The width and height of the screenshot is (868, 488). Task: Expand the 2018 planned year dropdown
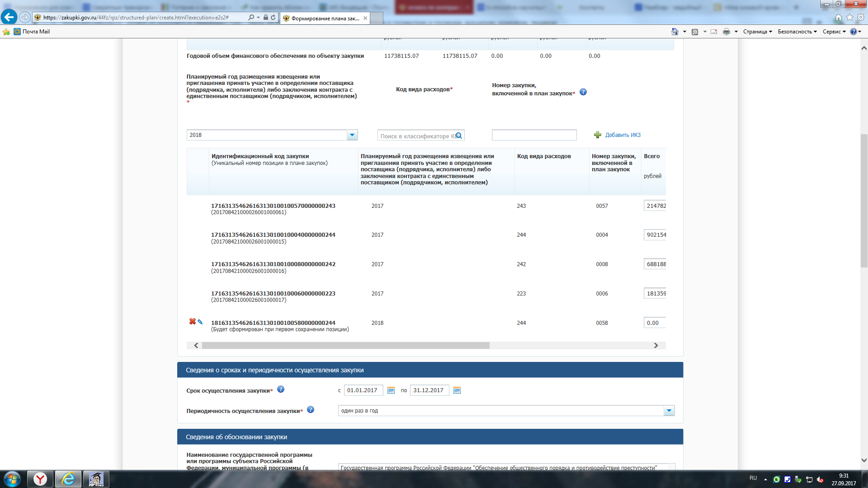(x=352, y=135)
